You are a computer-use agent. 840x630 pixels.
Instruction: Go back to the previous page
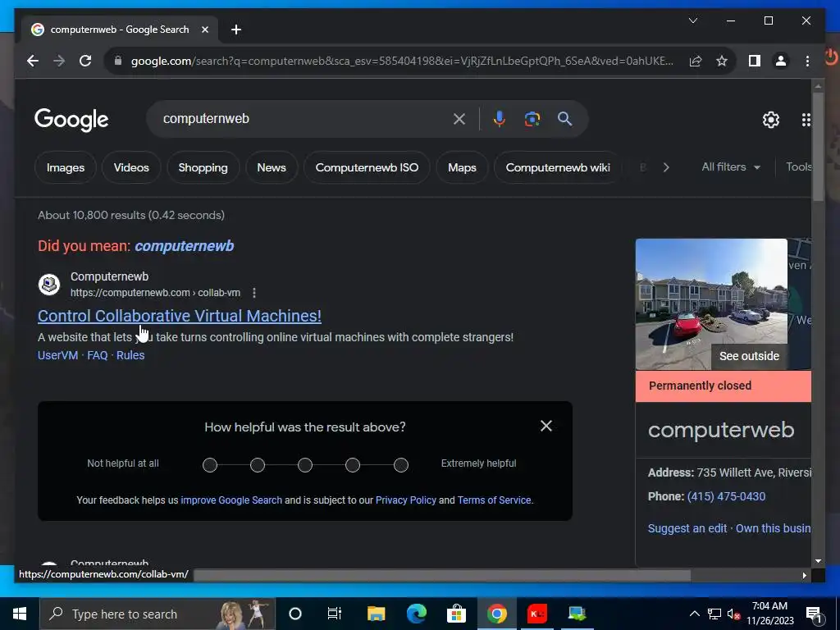[x=33, y=61]
